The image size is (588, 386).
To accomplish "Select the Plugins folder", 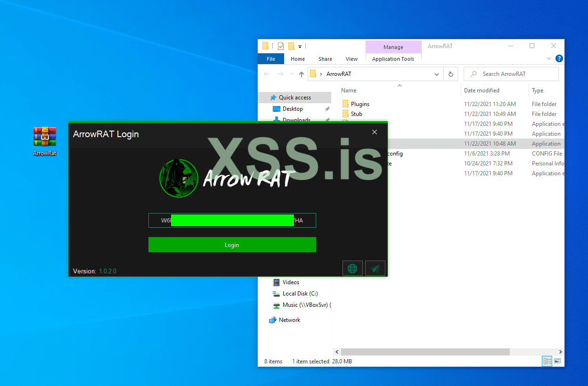I will (x=360, y=104).
